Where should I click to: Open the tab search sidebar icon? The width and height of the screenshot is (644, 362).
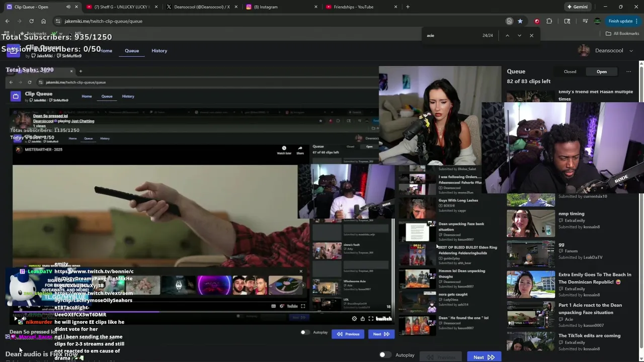567,21
